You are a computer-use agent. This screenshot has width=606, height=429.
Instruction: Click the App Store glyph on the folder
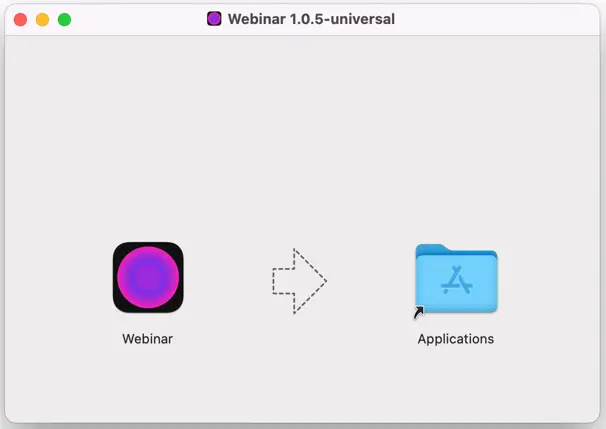pyautogui.click(x=456, y=283)
